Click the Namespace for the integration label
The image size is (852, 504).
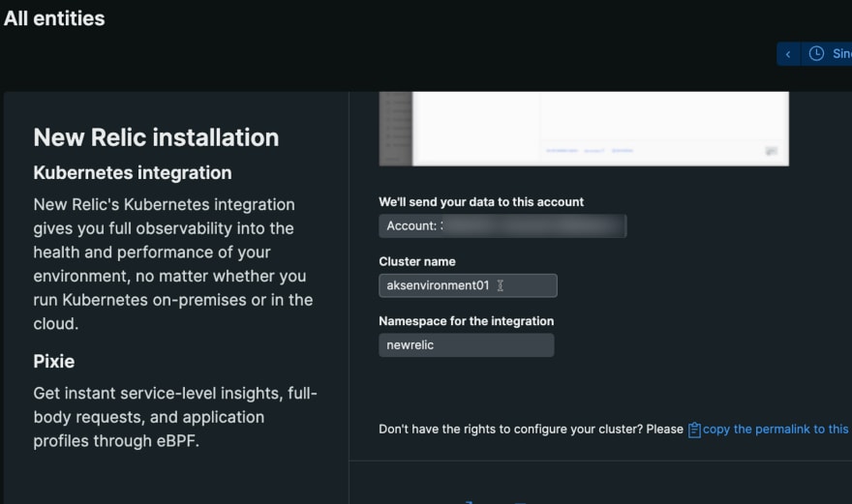point(467,321)
